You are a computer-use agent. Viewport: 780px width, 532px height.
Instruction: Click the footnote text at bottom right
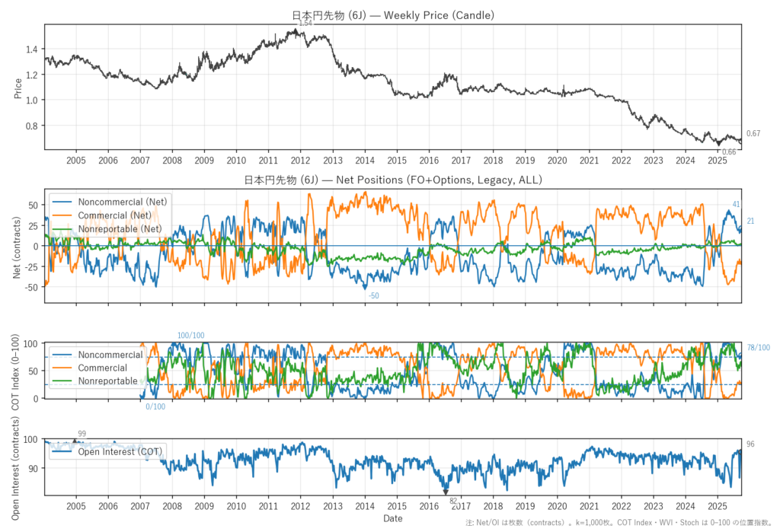[621, 524]
